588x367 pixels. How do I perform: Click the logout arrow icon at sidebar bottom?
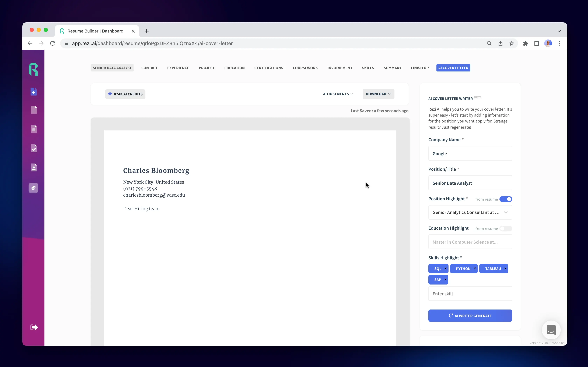click(x=34, y=328)
